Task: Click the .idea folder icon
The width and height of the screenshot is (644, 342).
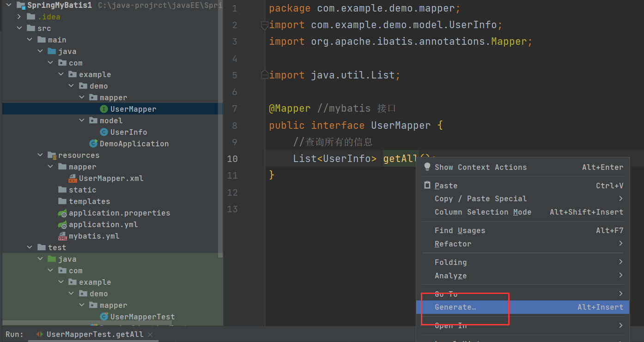Action: pyautogui.click(x=31, y=17)
